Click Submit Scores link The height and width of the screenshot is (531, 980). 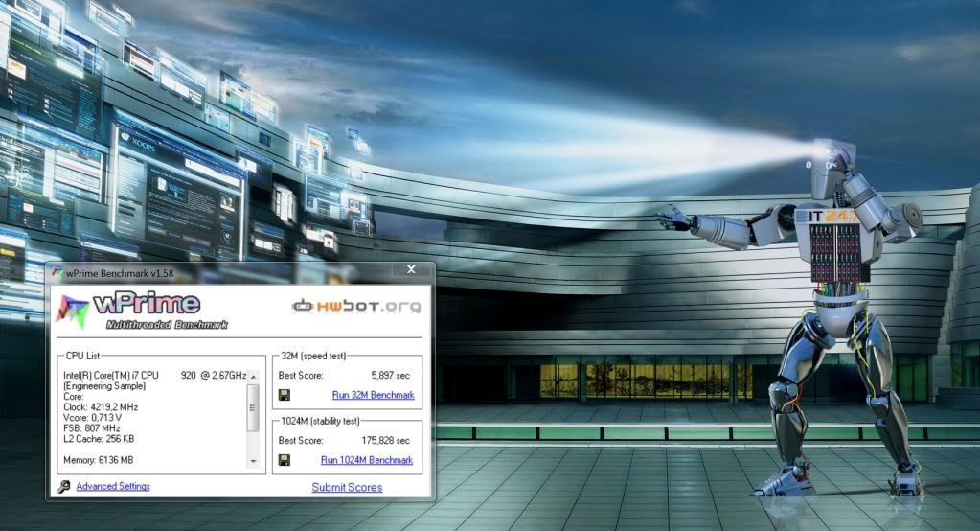[347, 487]
